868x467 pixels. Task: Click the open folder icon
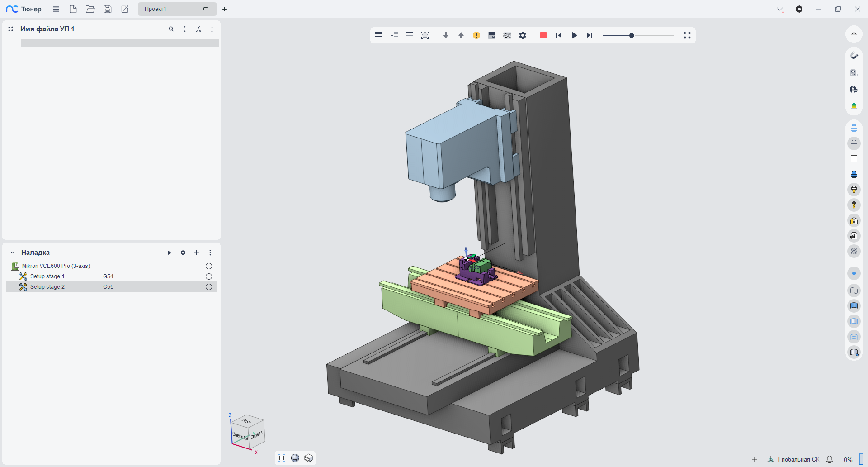click(x=90, y=9)
